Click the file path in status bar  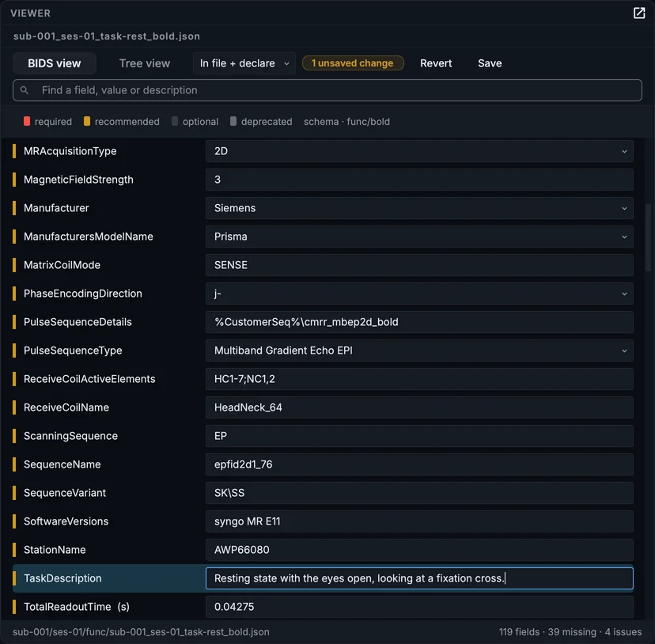141,632
